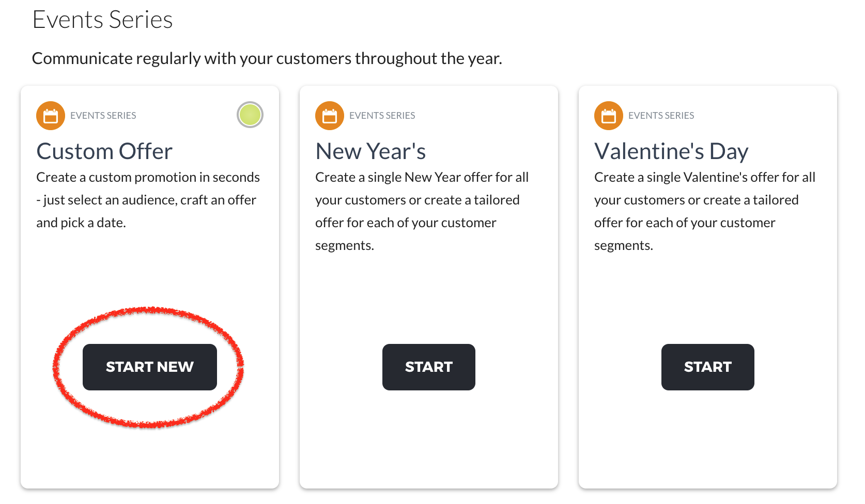Viewport: 865px width, 504px height.
Task: Select the New Year's card title
Action: pos(370,152)
